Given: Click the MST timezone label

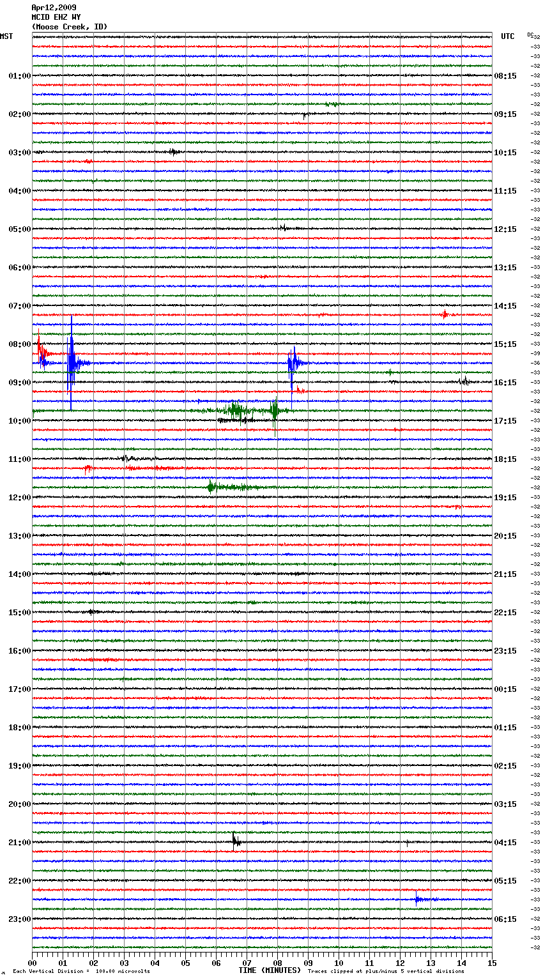Looking at the screenshot, I should coord(6,36).
